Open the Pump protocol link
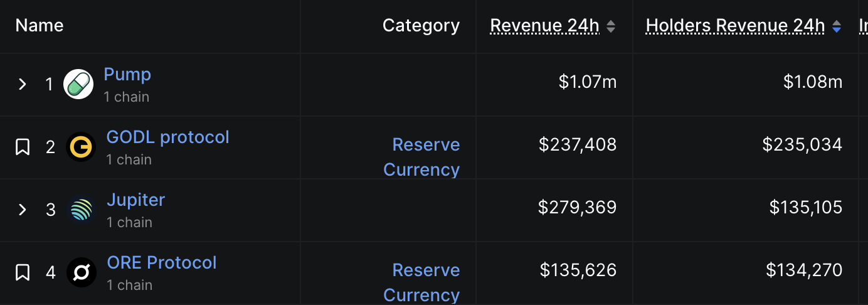 (x=127, y=74)
